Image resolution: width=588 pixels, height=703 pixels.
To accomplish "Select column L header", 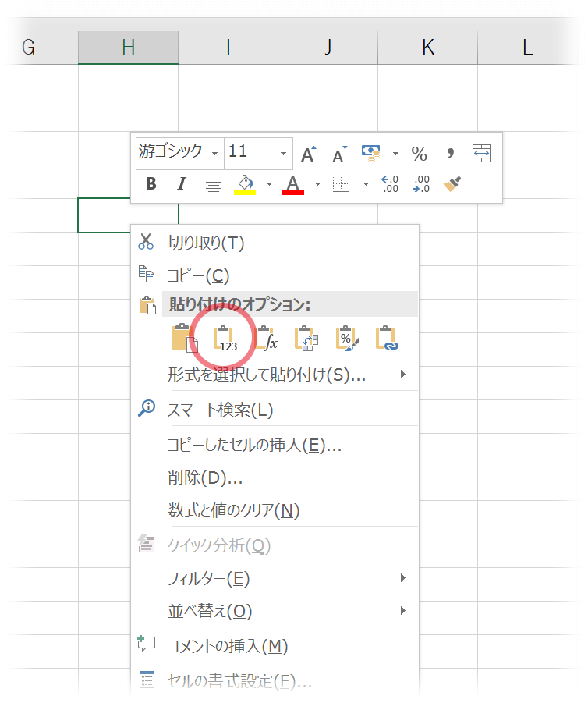I will (x=527, y=47).
